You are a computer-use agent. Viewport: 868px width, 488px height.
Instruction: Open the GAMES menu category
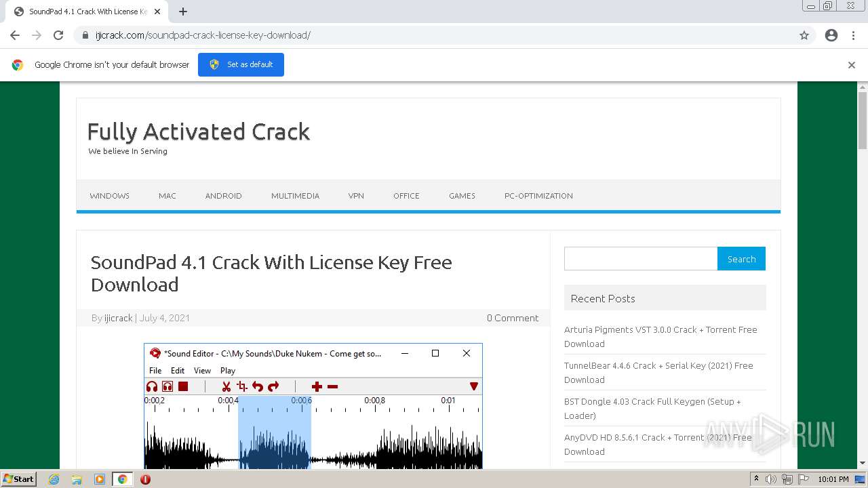[462, 196]
